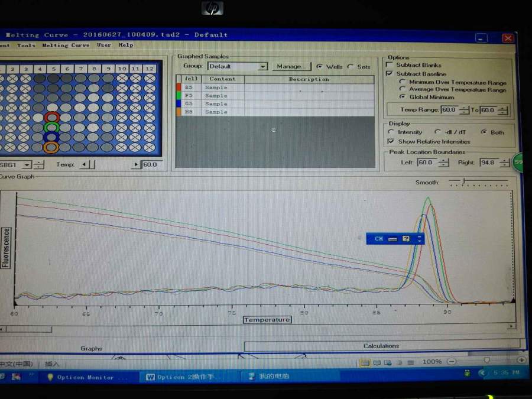Expand hidden system tray icons arrow

(481, 373)
